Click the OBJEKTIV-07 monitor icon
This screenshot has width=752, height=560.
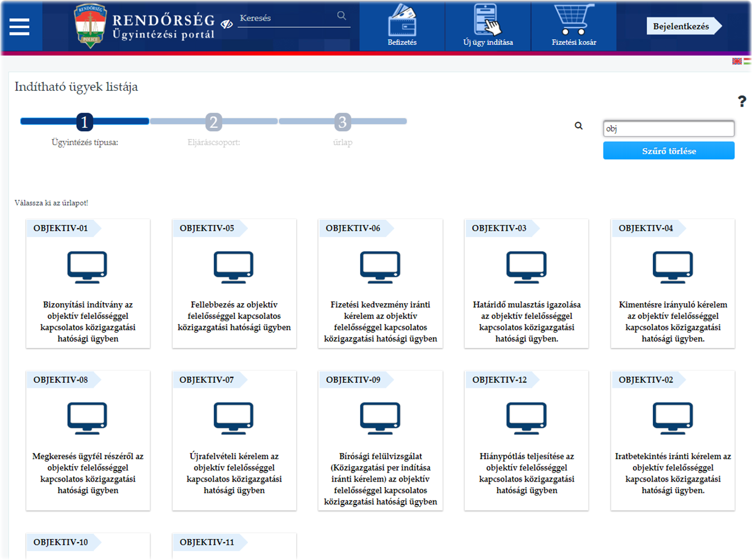[x=234, y=418]
